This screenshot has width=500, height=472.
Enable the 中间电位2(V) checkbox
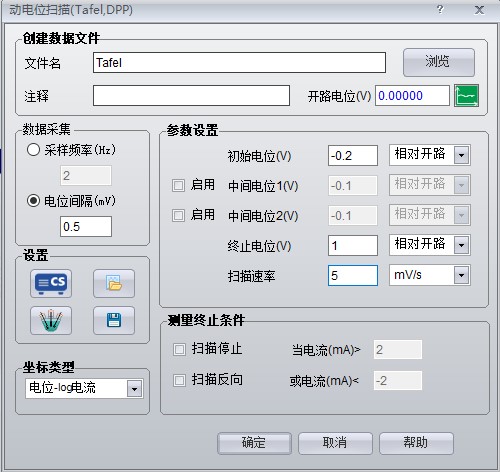[x=178, y=215]
